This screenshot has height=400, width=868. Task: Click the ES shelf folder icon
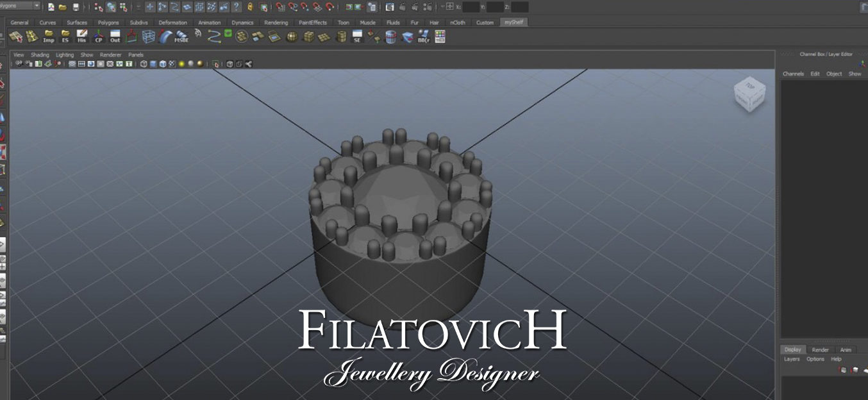65,37
